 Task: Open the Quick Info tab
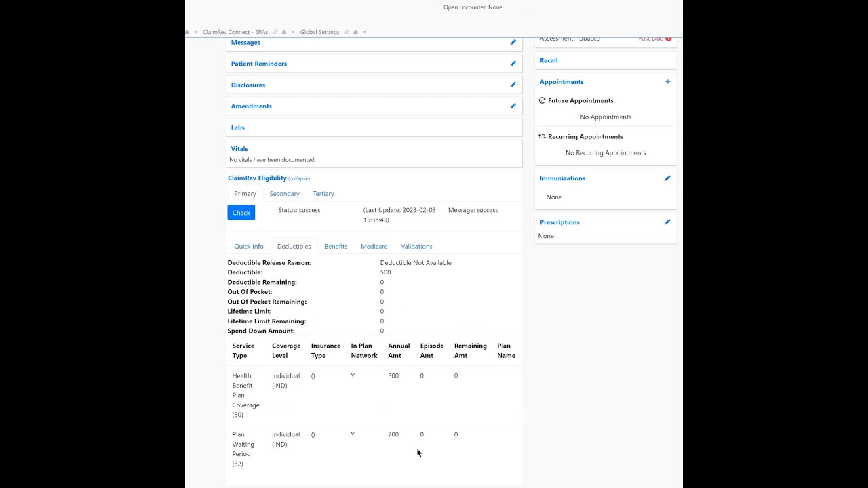pyautogui.click(x=249, y=247)
